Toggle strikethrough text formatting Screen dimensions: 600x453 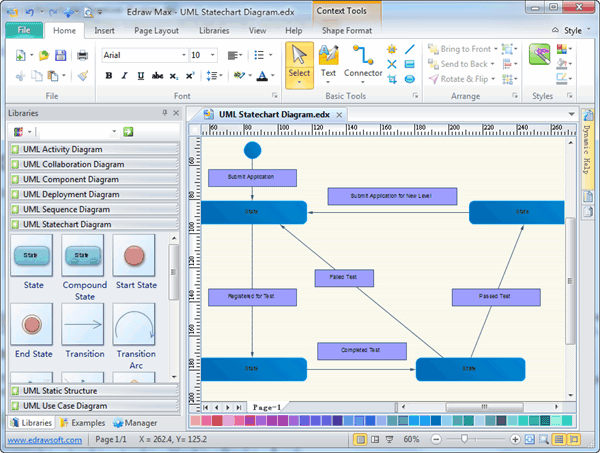(x=155, y=75)
